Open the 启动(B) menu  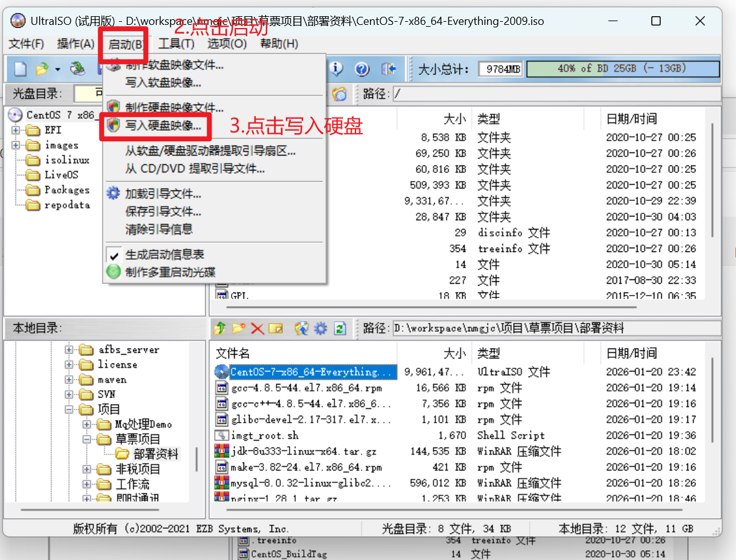[x=125, y=44]
